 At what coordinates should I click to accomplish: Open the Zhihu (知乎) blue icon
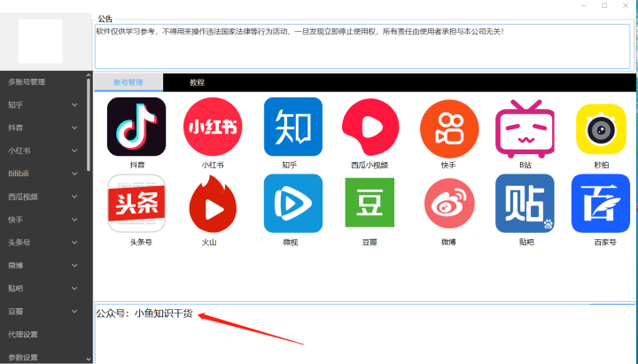coord(293,127)
